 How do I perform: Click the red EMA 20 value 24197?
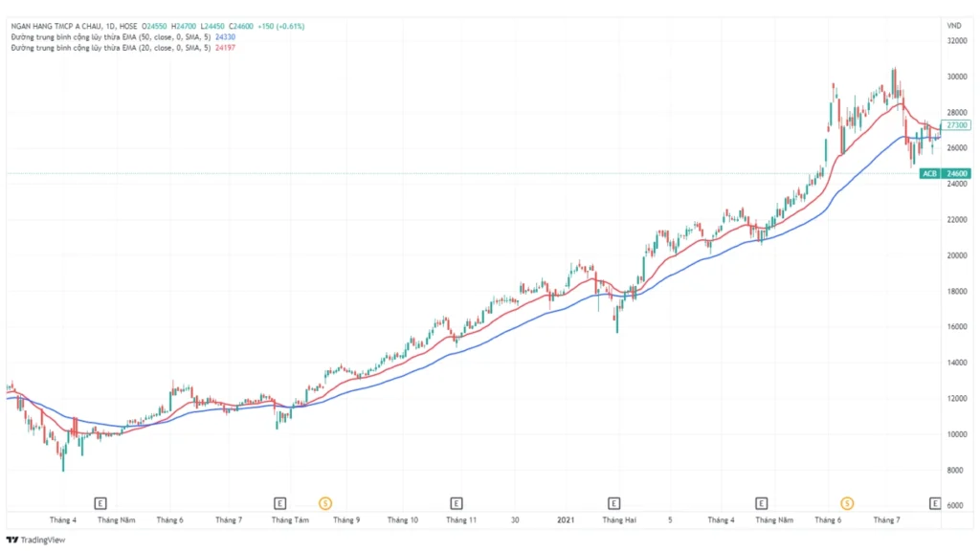224,47
